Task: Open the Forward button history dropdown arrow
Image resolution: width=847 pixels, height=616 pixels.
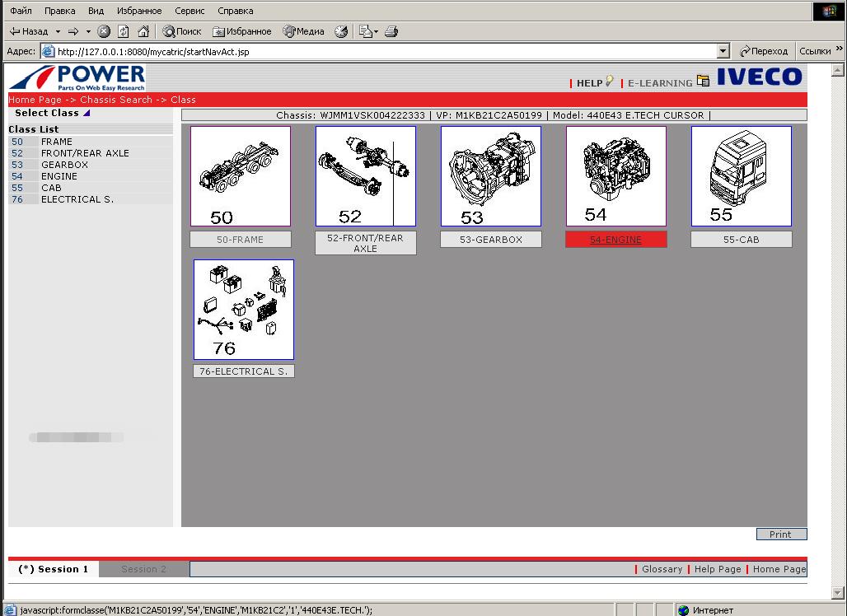Action: [88, 31]
